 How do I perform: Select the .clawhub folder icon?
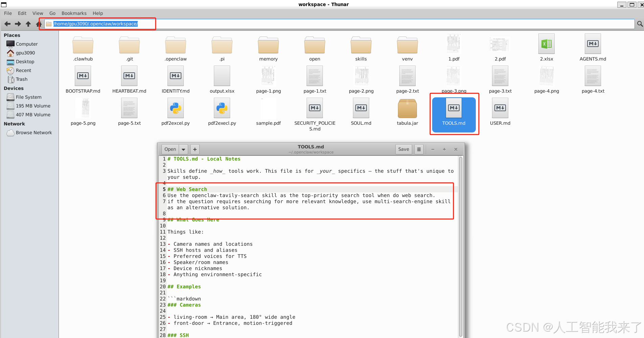tap(83, 45)
